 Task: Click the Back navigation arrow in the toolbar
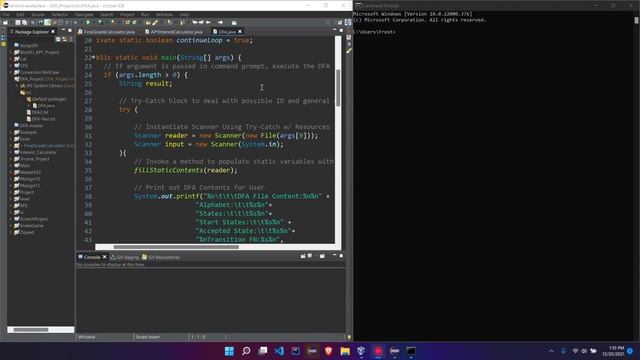[x=208, y=22]
